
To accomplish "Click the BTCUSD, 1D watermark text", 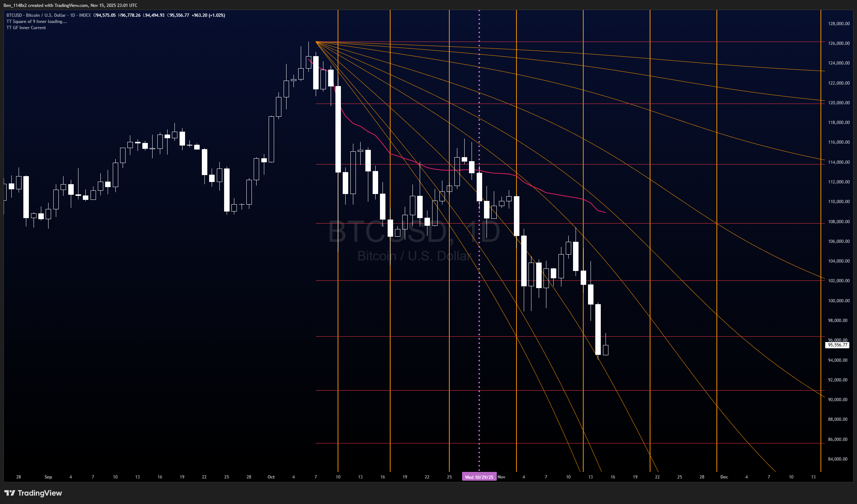I will [414, 232].
